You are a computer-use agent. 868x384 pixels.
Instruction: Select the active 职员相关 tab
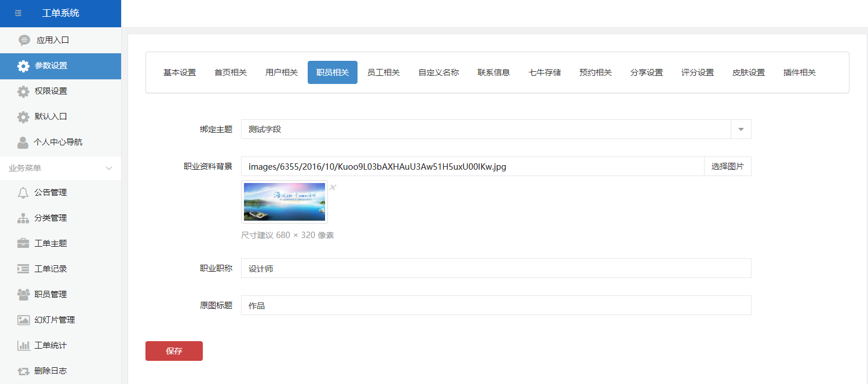coord(333,72)
